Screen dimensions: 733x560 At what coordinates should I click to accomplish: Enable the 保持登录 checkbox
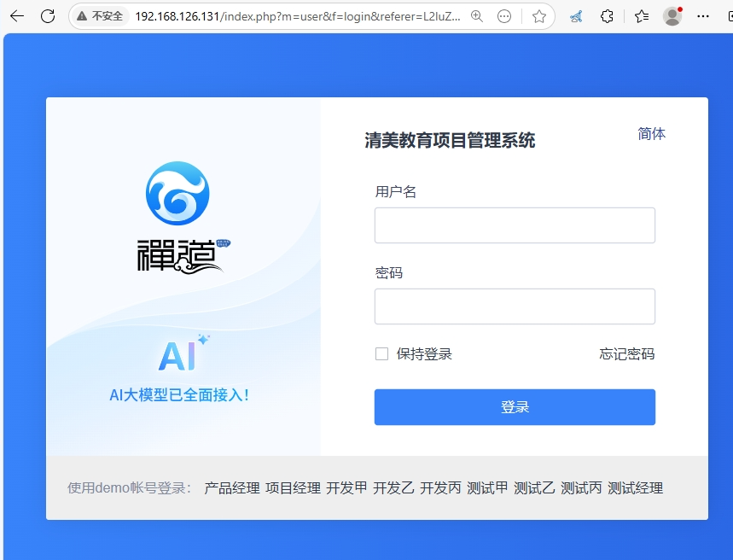(382, 354)
